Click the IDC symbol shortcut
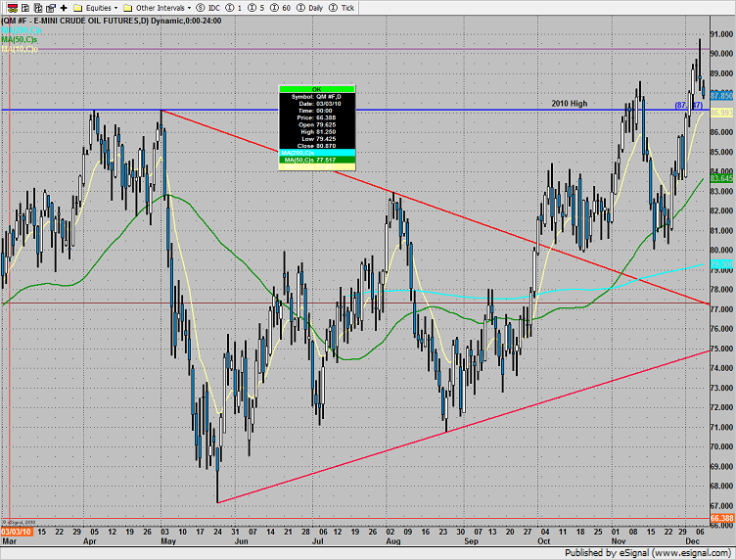Image resolution: width=736 pixels, height=560 pixels. point(207,8)
